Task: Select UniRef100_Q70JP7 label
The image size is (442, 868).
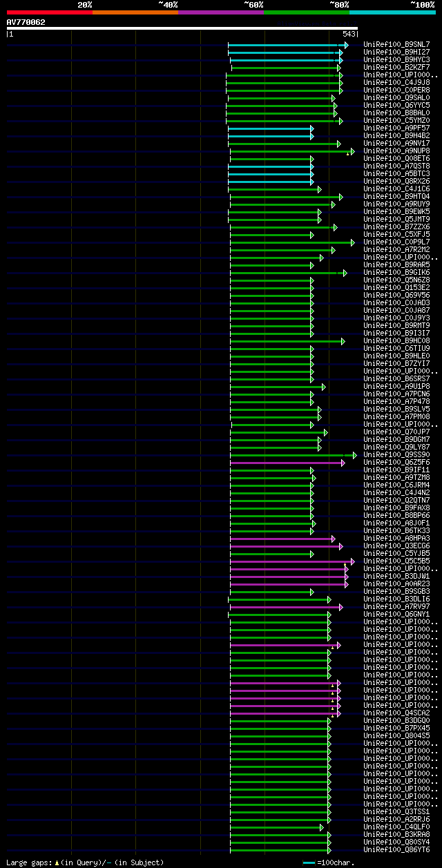Action: point(396,432)
